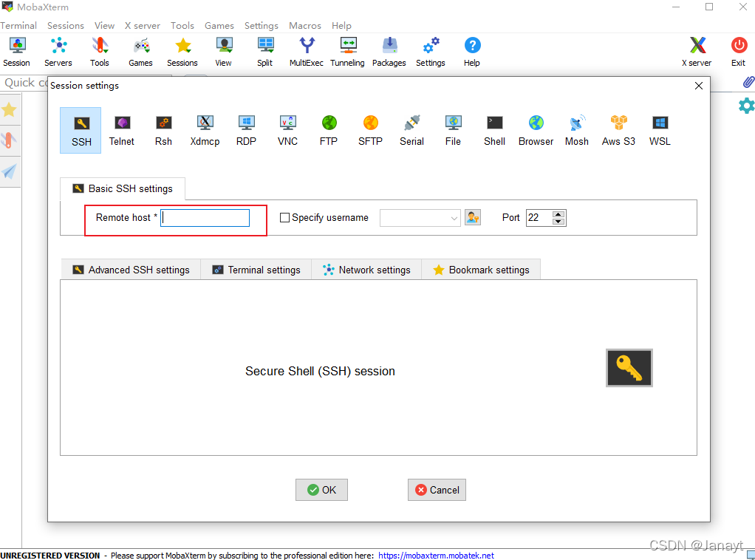Open the Help toolbar button
This screenshot has height=560, width=755.
coord(472,52)
